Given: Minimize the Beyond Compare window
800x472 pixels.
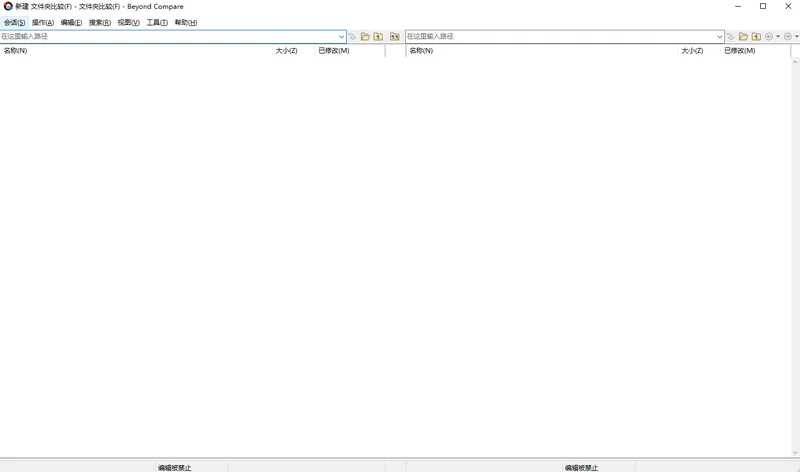Looking at the screenshot, I should [738, 6].
